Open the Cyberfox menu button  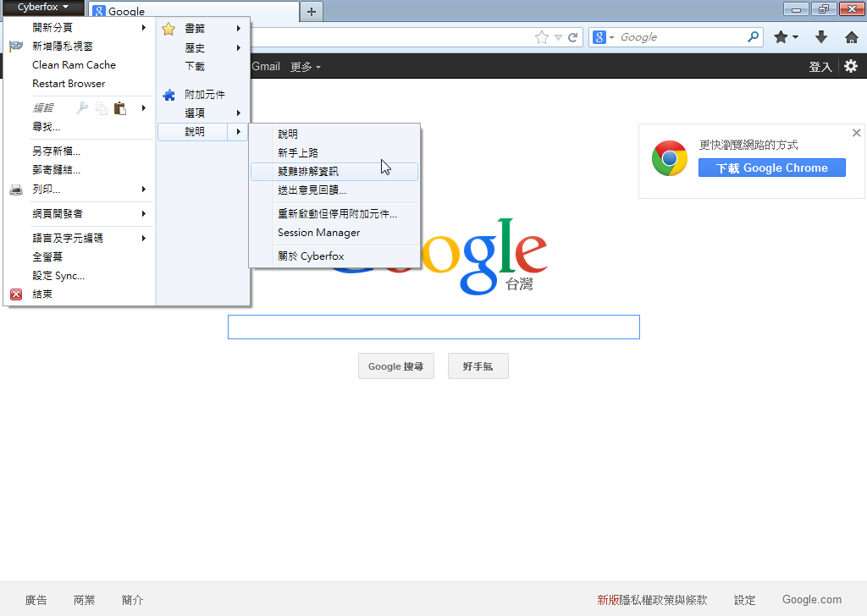point(43,7)
